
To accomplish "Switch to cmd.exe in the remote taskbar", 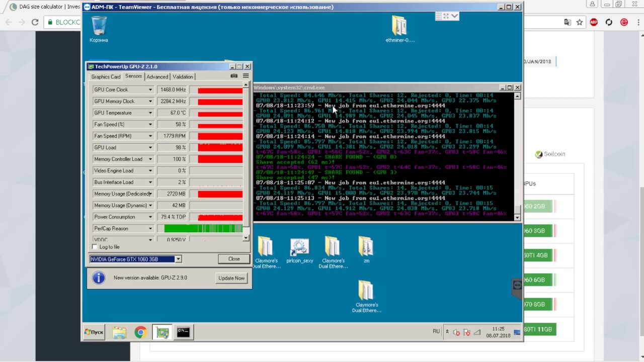I will coord(183,332).
